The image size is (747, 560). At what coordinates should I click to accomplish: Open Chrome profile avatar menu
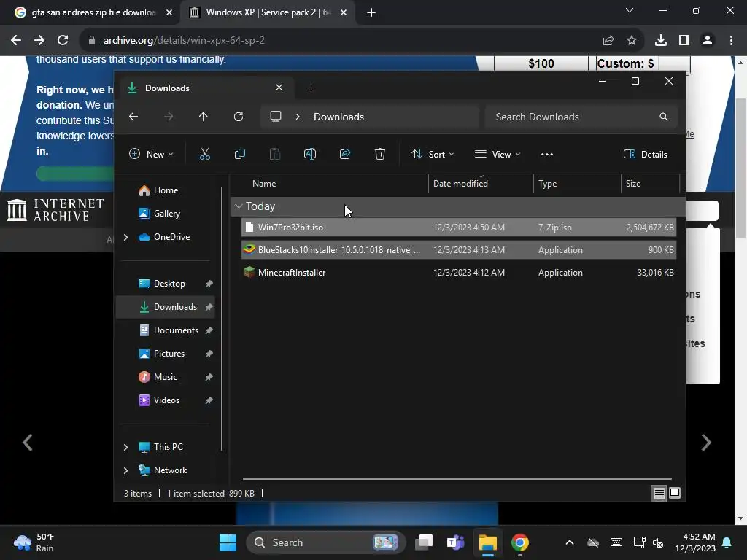click(x=708, y=41)
